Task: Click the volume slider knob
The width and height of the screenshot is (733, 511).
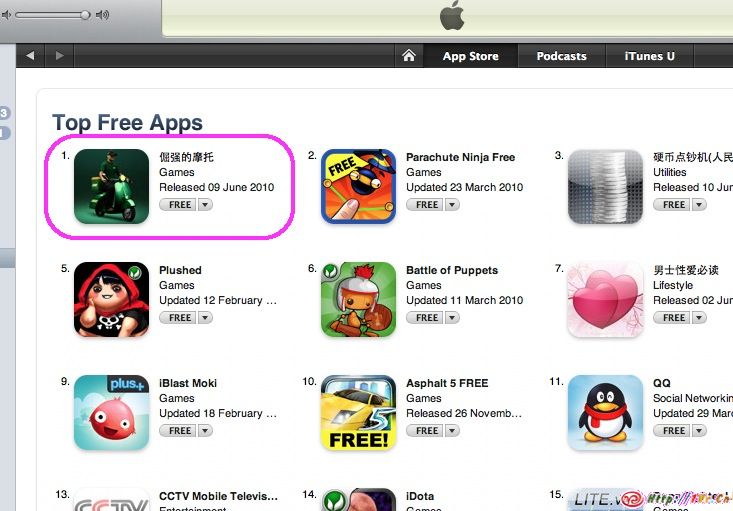Action: point(85,15)
